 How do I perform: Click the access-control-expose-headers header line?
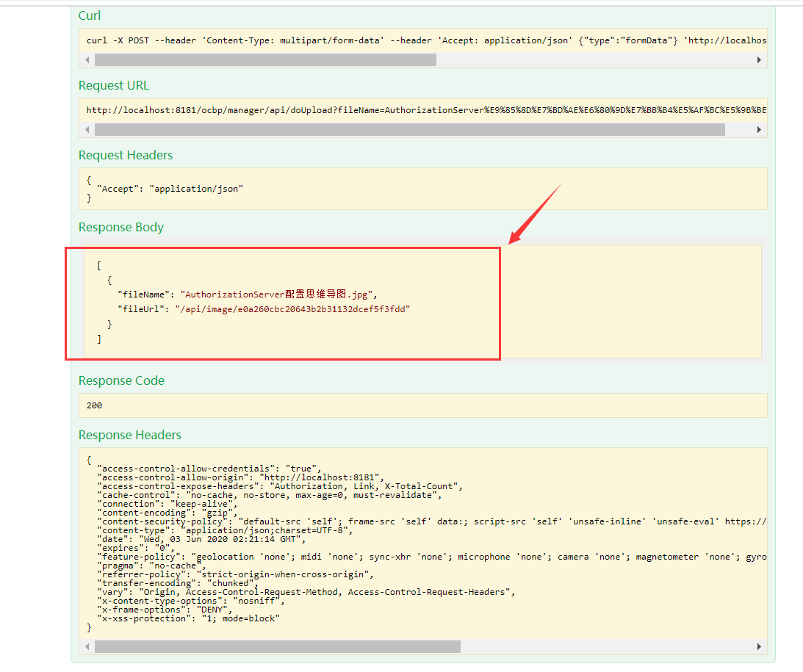280,486
